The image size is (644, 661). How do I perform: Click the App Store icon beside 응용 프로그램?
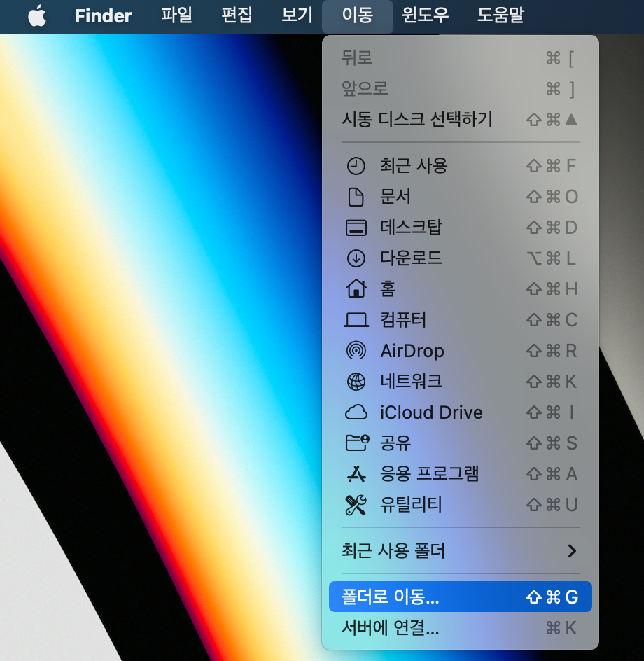pyautogui.click(x=356, y=474)
